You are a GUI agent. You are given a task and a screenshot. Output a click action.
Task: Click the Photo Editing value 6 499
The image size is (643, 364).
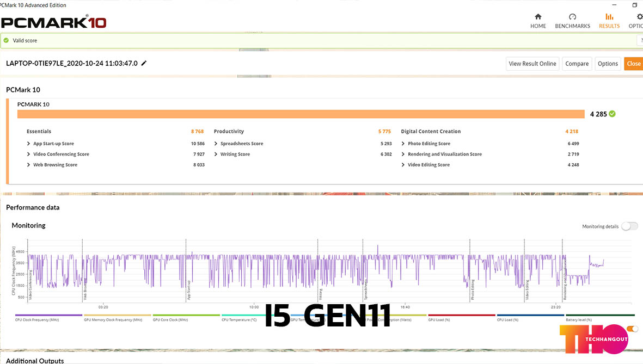pyautogui.click(x=573, y=144)
